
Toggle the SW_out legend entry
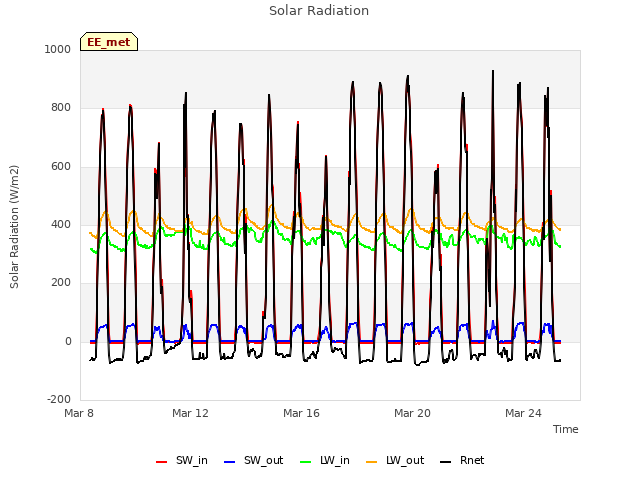[x=253, y=460]
